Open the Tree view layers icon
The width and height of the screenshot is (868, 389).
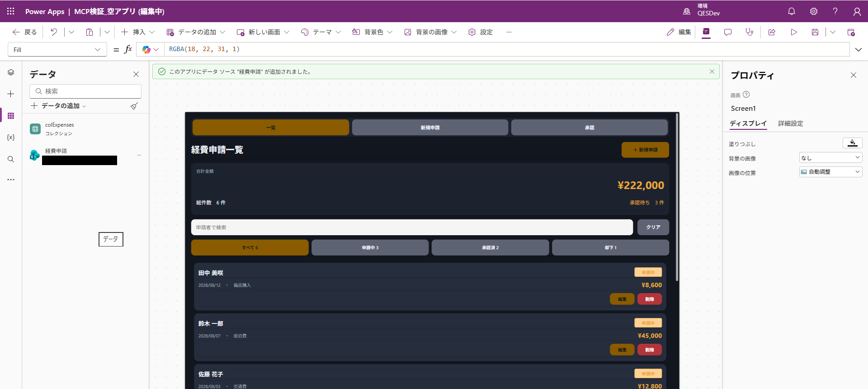pyautogui.click(x=11, y=72)
